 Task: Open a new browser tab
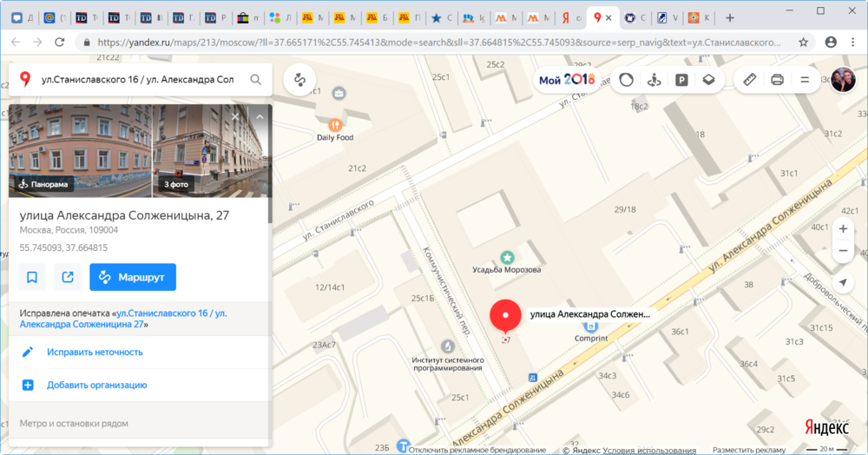(729, 17)
